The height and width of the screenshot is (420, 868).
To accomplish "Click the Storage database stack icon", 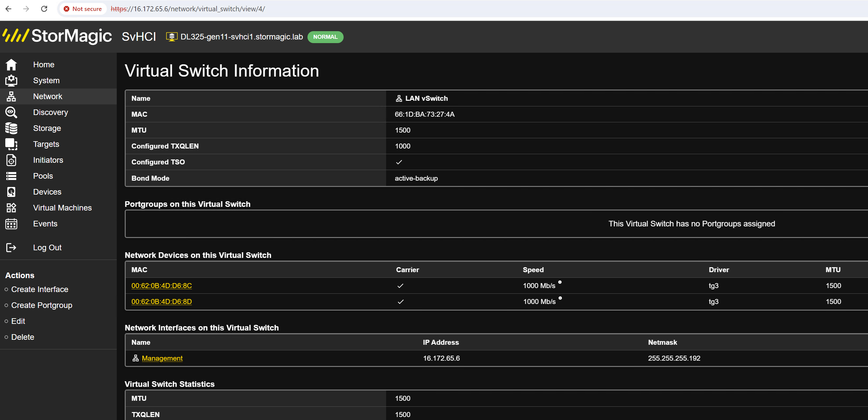I will coord(11,128).
